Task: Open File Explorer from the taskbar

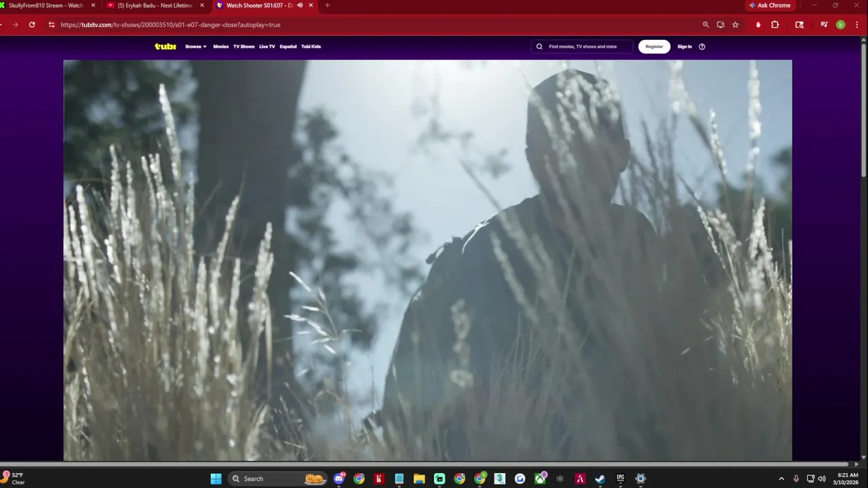Action: point(419,479)
